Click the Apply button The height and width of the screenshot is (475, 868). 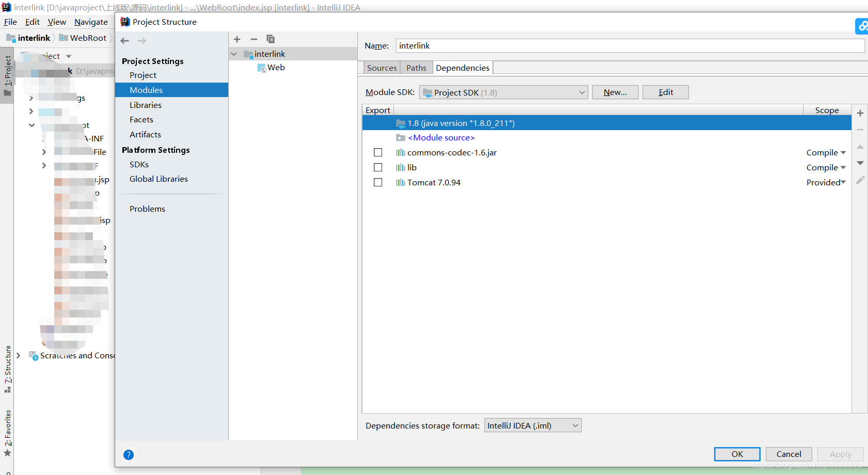coord(841,454)
